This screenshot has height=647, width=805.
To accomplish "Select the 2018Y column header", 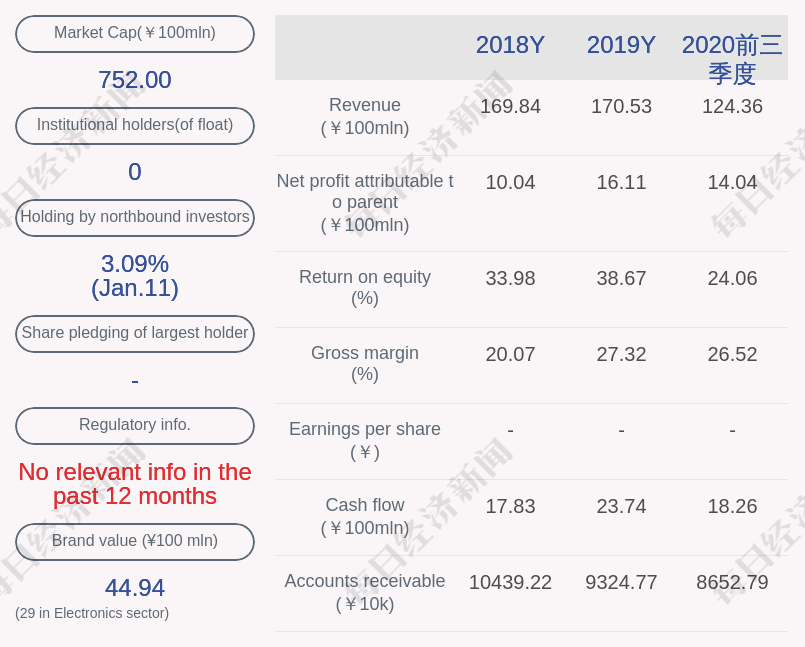I will pyautogui.click(x=510, y=45).
